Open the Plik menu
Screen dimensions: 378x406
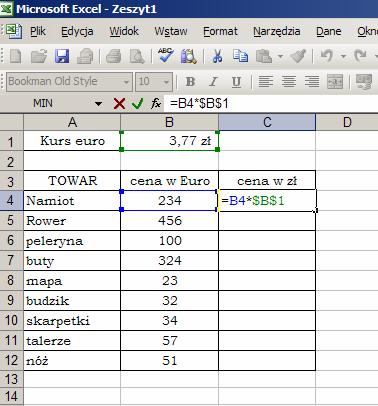click(38, 31)
